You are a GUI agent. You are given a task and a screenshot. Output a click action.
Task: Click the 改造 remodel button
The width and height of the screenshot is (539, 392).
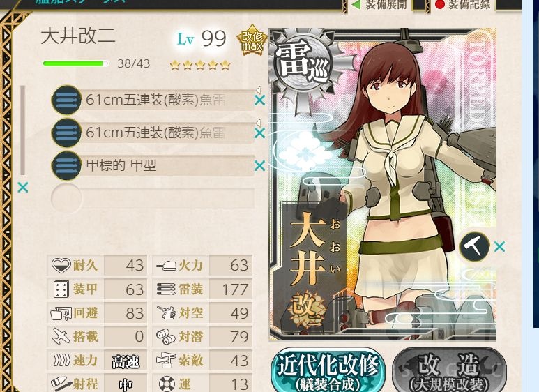449,370
